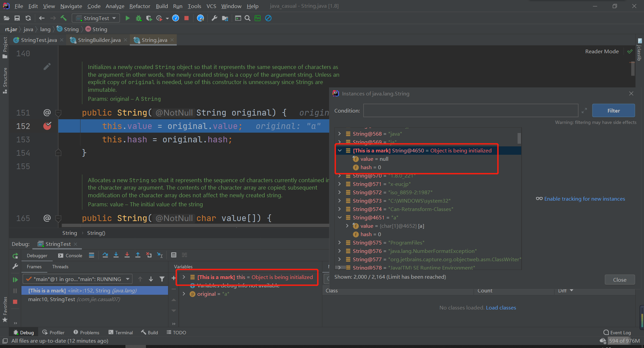
Task: Navigate back with the left arrow
Action: (42, 18)
